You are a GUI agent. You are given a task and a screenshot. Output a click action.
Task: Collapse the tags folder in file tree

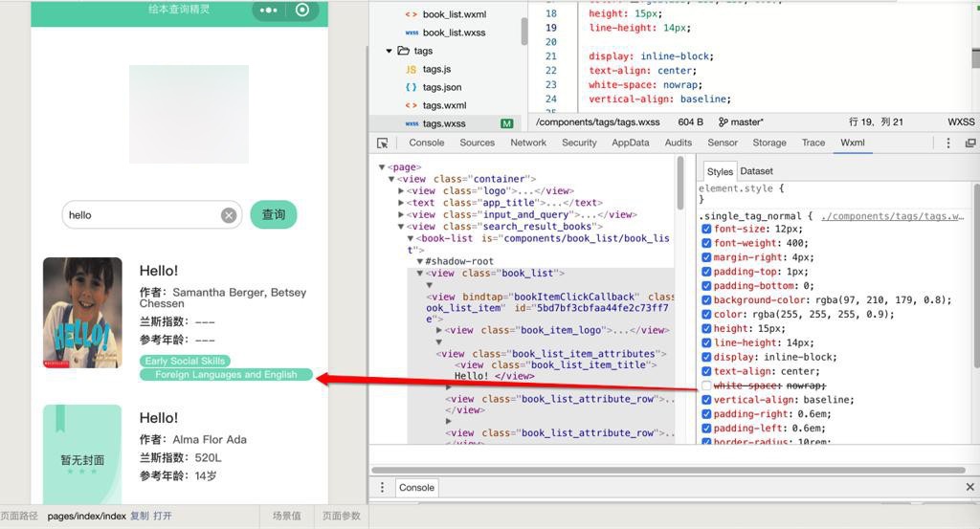click(389, 51)
